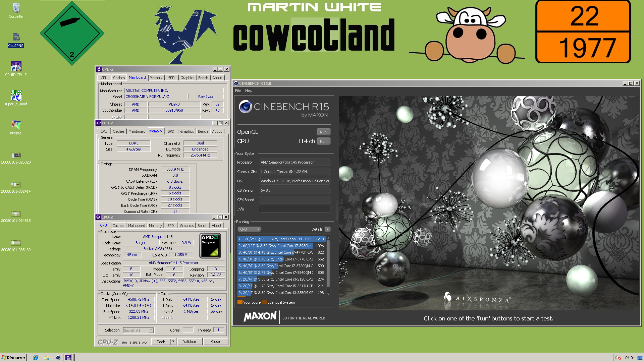Image resolution: width=644 pixels, height=362 pixels.
Task: Toggle the ranking Details arrow button
Action: pos(328,229)
